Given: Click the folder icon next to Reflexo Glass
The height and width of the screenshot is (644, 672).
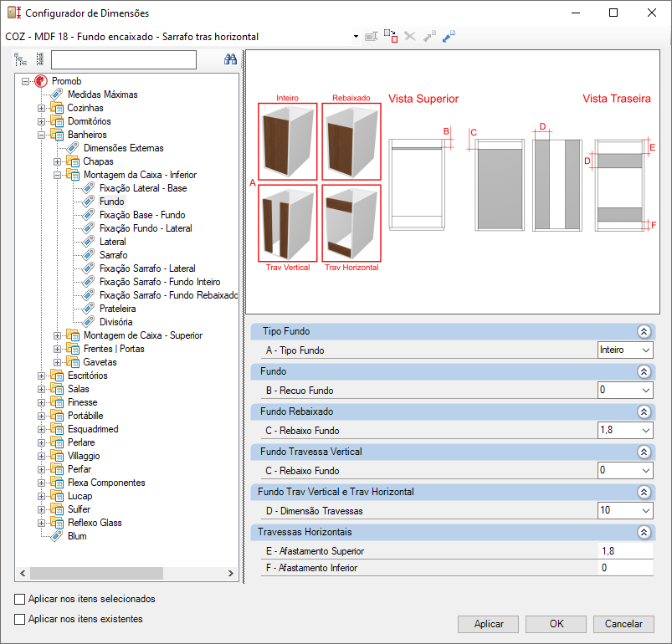Looking at the screenshot, I should click(57, 523).
